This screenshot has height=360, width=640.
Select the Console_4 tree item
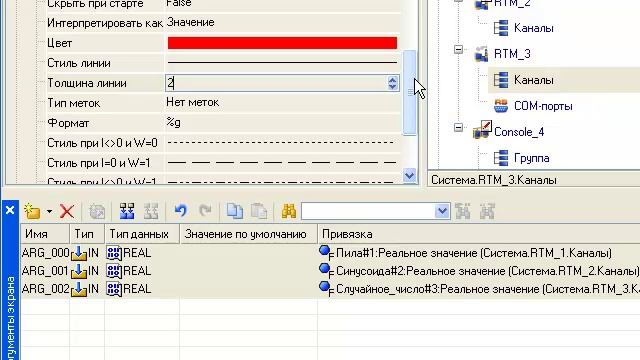519,132
